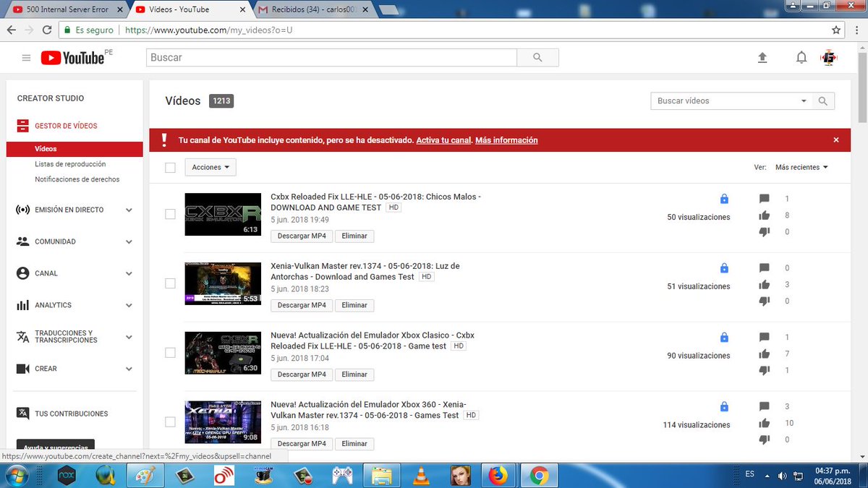Click the likes thumb-up for Luz de Antorchas video
This screenshot has height=488, width=868.
pos(765,285)
